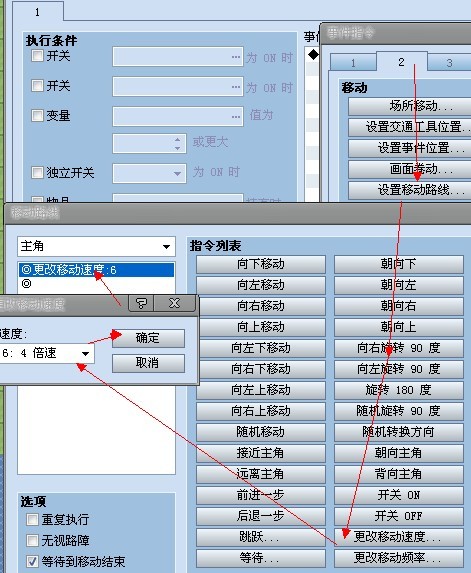Click the 开关 OFF command button

pos(399,516)
